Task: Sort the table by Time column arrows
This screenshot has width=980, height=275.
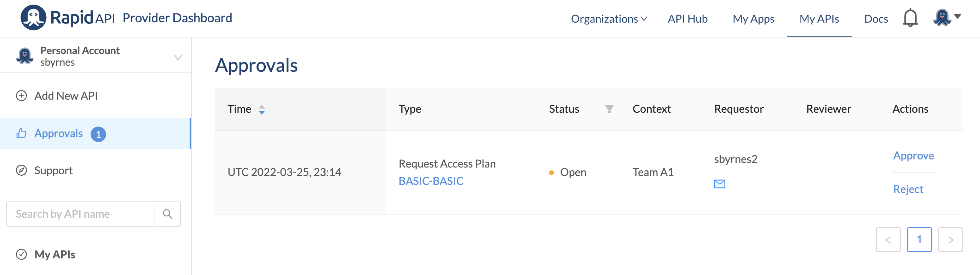Action: coord(262,109)
